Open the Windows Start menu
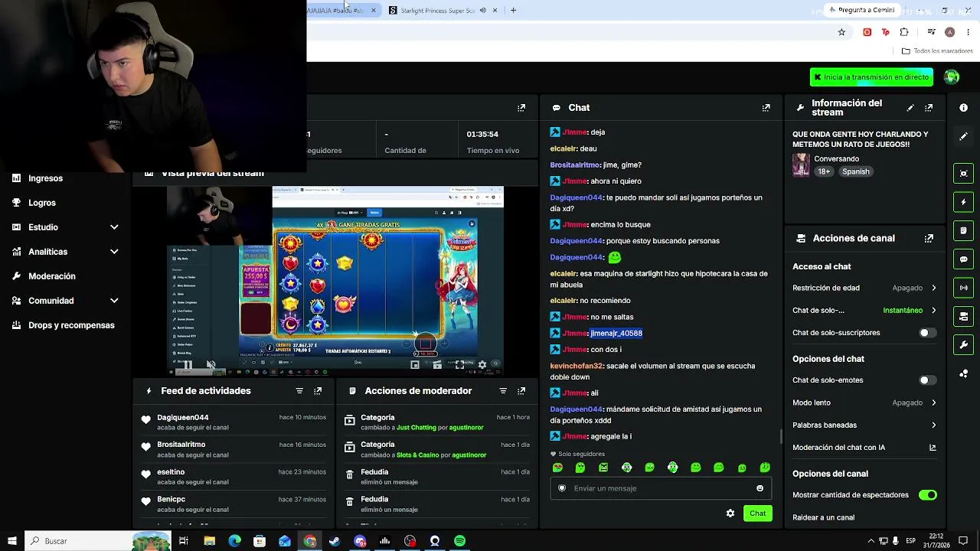 click(11, 541)
